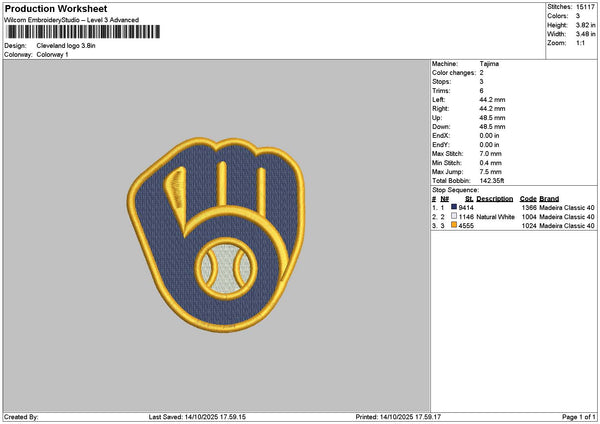This screenshot has height=424, width=600.
Task: Click the design name 'Cleveland logo 3.8in'
Action: coord(66,46)
